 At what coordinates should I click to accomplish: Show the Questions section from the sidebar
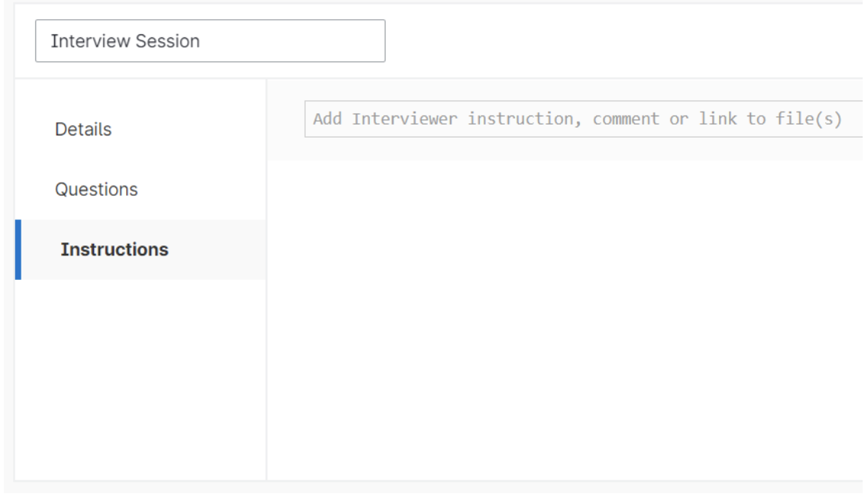pyautogui.click(x=96, y=189)
